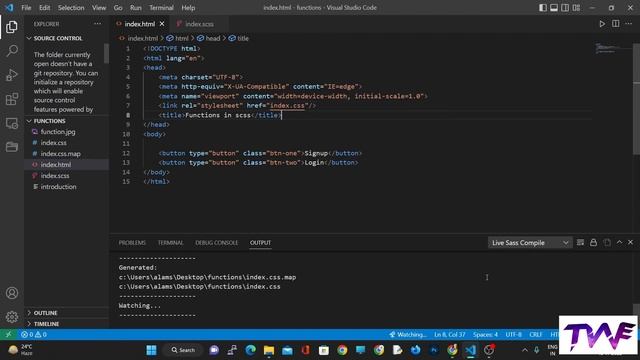Click the html breadcrumb item
Image resolution: width=640 pixels, height=360 pixels.
pyautogui.click(x=178, y=38)
